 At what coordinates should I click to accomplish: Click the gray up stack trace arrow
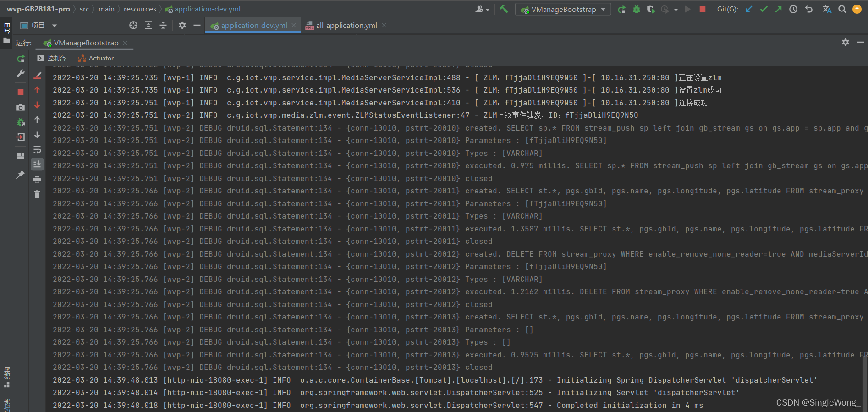tap(38, 120)
